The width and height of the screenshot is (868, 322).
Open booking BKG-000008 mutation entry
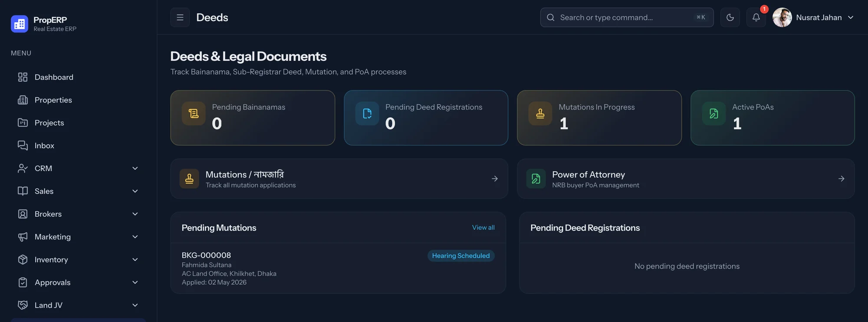point(338,268)
